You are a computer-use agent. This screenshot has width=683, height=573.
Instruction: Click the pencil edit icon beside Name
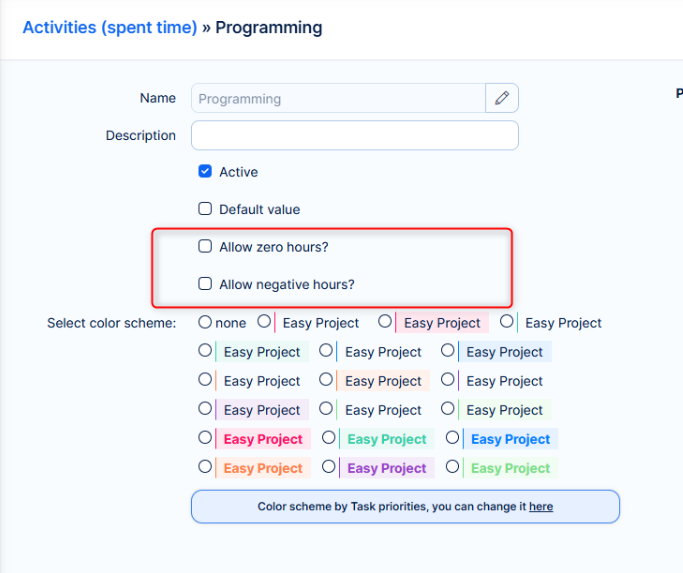(502, 98)
